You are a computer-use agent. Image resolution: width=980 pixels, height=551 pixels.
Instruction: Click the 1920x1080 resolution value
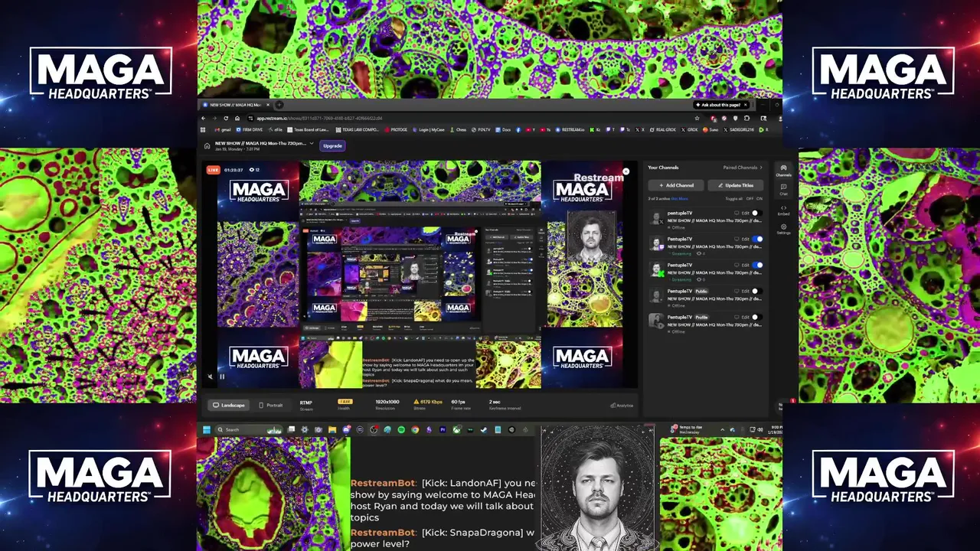pos(387,402)
